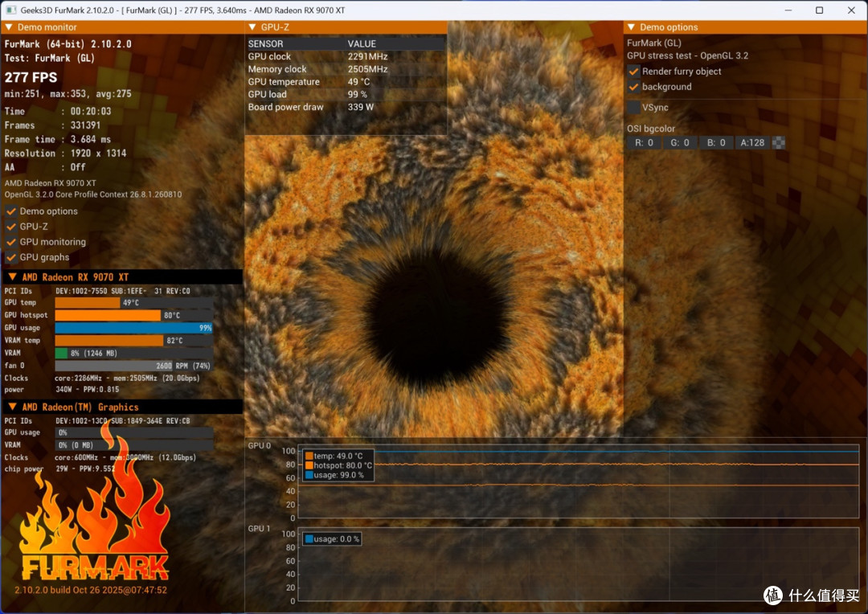Click the GPU stress test - OpenGL 3.2 label
Screen dimensions: 868x614
pyautogui.click(x=687, y=56)
